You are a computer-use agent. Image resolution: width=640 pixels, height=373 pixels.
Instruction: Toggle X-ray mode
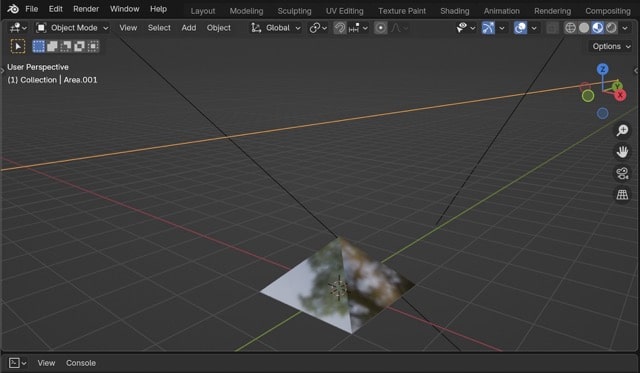tap(552, 28)
